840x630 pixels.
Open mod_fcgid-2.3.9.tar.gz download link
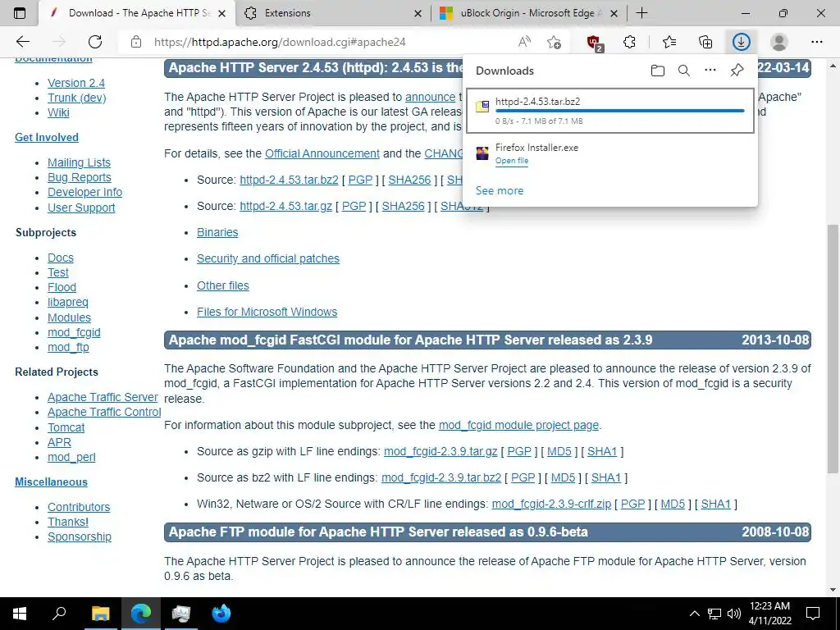click(x=441, y=452)
